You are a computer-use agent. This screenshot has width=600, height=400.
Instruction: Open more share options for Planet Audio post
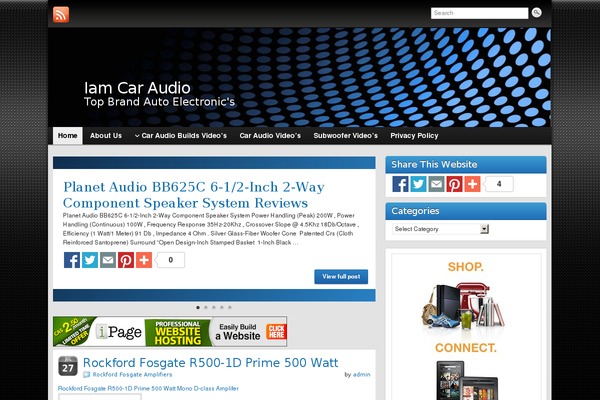[144, 260]
